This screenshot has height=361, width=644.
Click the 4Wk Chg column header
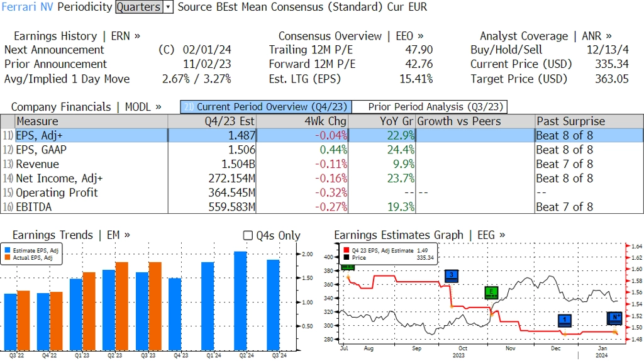coord(303,121)
